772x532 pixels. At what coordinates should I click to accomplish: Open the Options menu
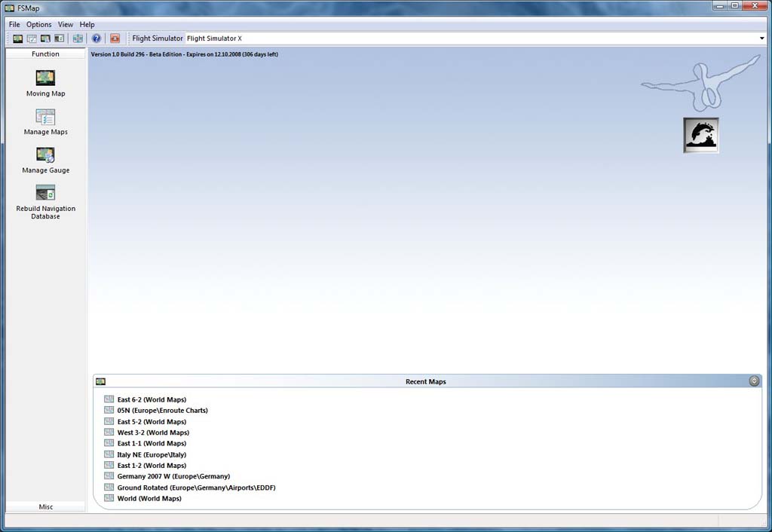pyautogui.click(x=39, y=25)
